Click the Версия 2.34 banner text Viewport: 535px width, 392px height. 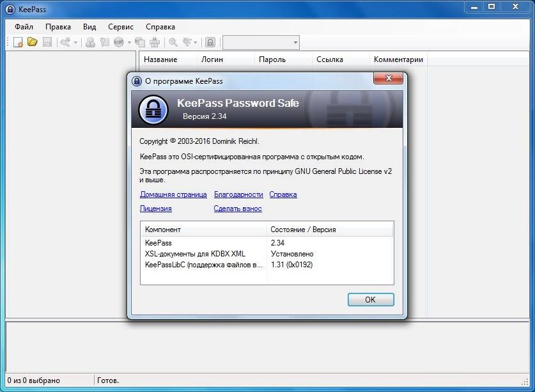pyautogui.click(x=205, y=116)
